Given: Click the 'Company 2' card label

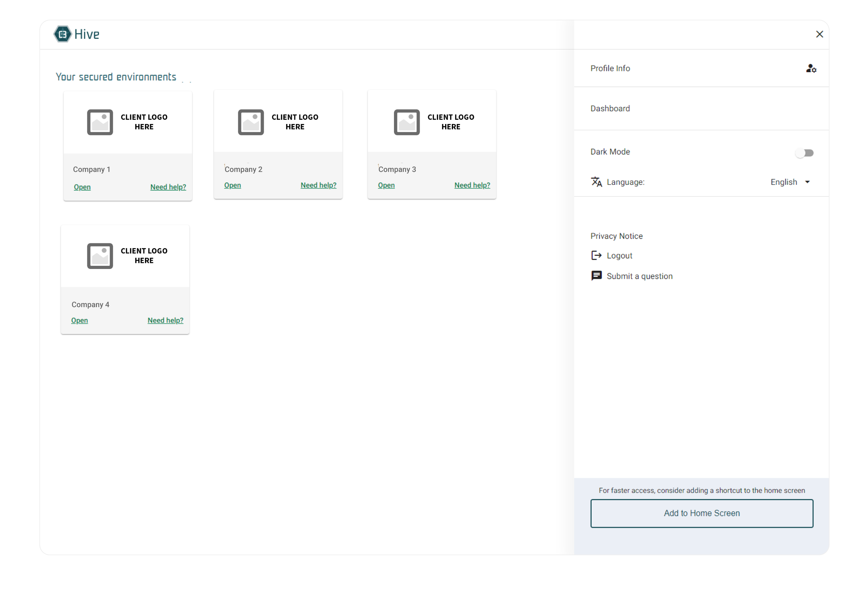Looking at the screenshot, I should click(x=243, y=169).
